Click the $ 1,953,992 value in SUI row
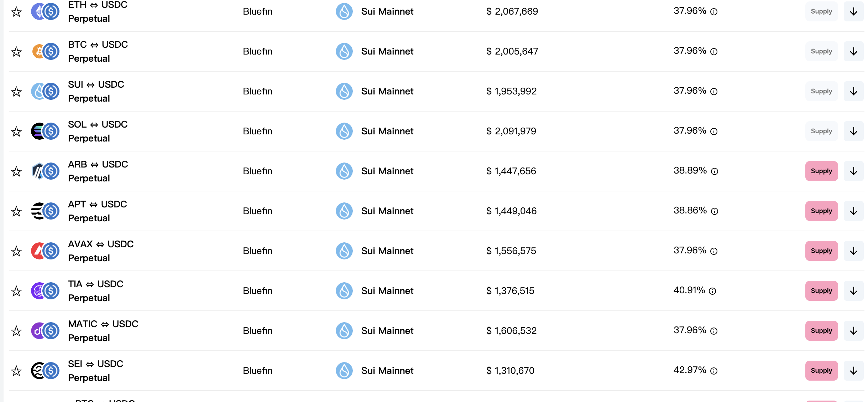 [x=511, y=91]
